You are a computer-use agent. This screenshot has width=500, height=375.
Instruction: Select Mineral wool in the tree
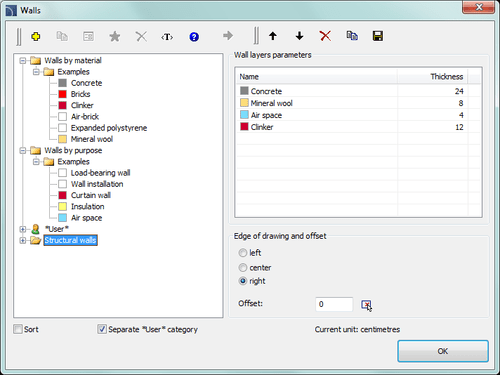coord(92,139)
